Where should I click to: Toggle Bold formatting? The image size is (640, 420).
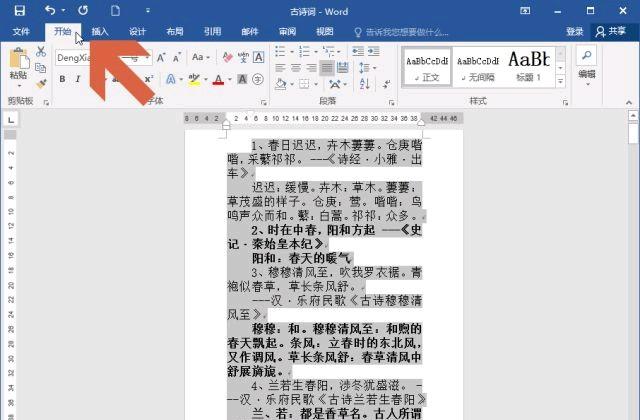62,79
